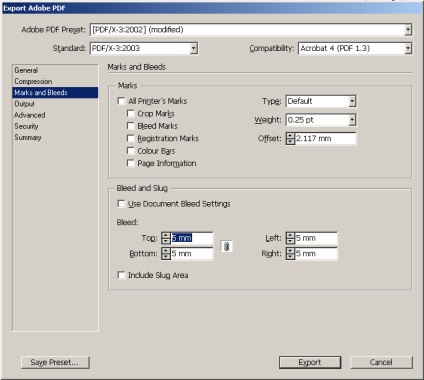Click the Right bleed stepper arrows
The height and width of the screenshot is (380, 424).
tap(291, 254)
